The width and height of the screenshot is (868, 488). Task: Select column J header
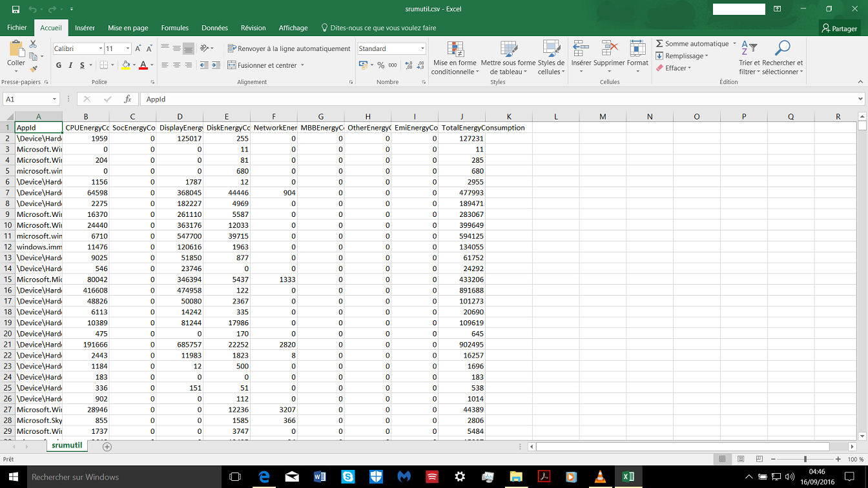click(x=462, y=116)
